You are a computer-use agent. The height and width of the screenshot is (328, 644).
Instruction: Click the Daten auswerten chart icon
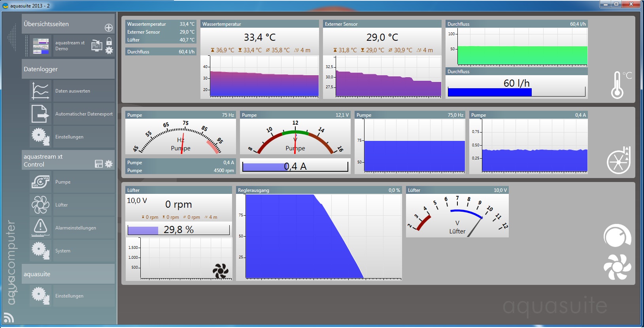point(41,91)
